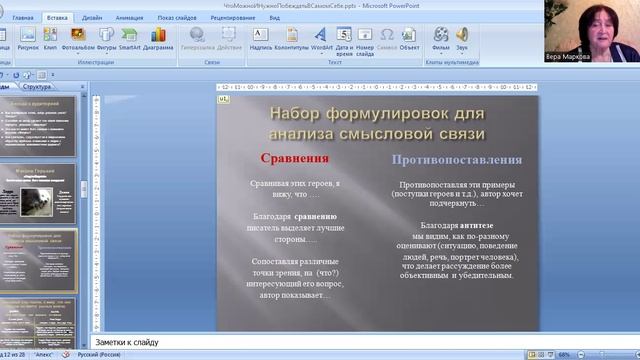The image size is (640, 360).
Task: Click the slide title Набор формулировок
Action: (377, 124)
